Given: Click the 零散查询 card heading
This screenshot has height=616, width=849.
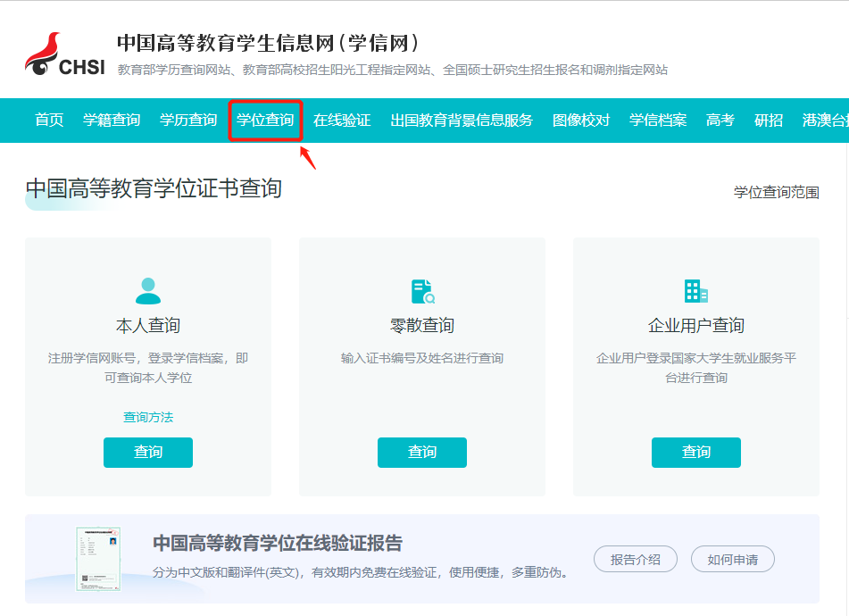Looking at the screenshot, I should coord(421,325).
